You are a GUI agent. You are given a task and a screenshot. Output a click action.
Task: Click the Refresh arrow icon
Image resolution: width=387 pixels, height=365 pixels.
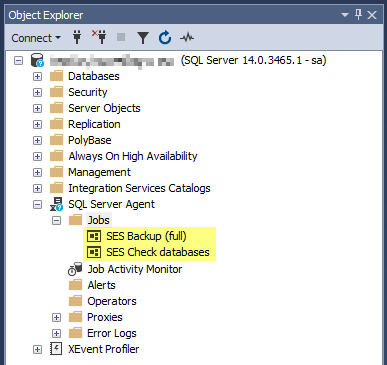tap(165, 38)
